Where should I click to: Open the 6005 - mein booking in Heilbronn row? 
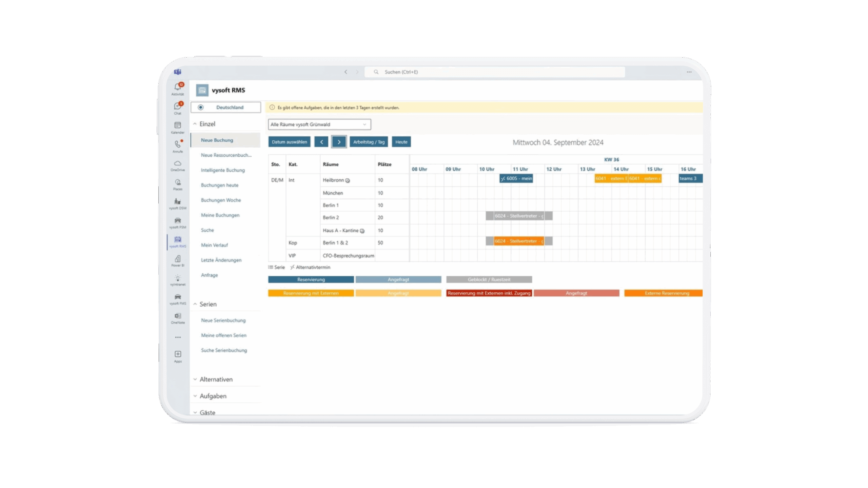(x=516, y=178)
